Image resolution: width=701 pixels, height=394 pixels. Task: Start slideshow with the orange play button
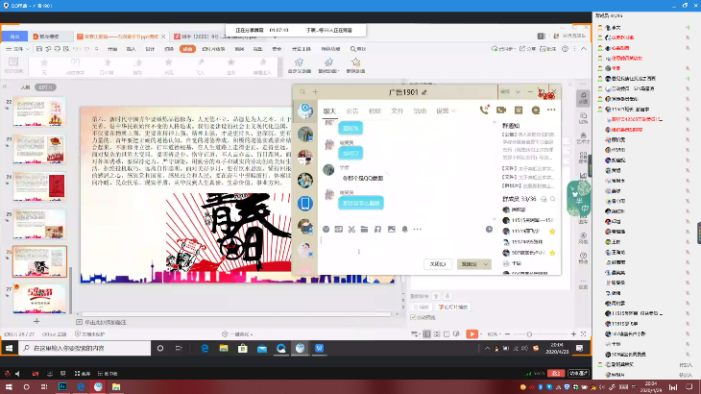(472, 334)
